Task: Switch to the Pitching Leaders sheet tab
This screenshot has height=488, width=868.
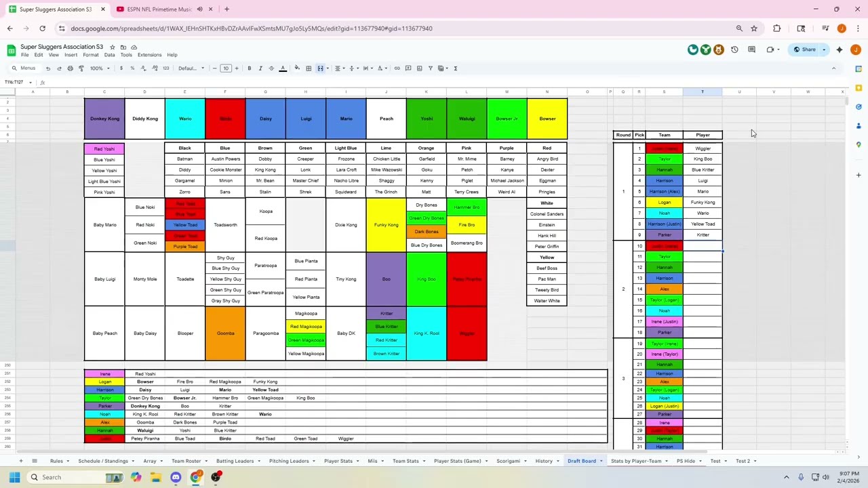Action: click(289, 461)
